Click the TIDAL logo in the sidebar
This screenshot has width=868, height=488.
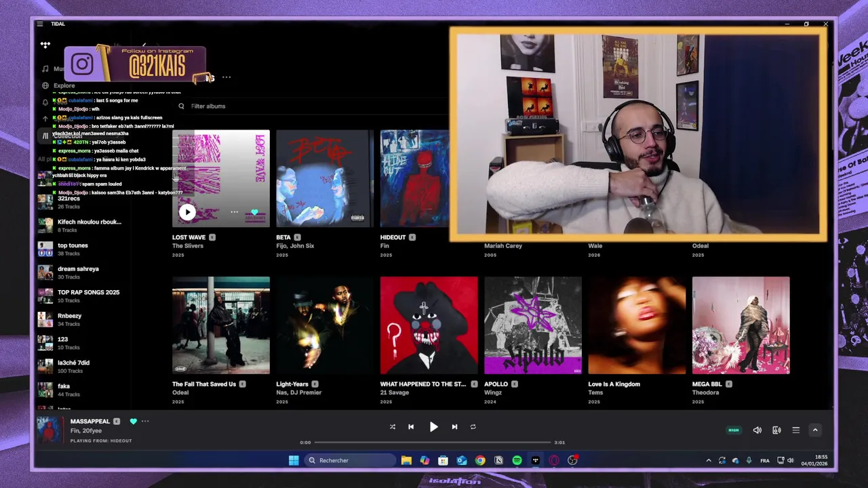click(x=45, y=45)
